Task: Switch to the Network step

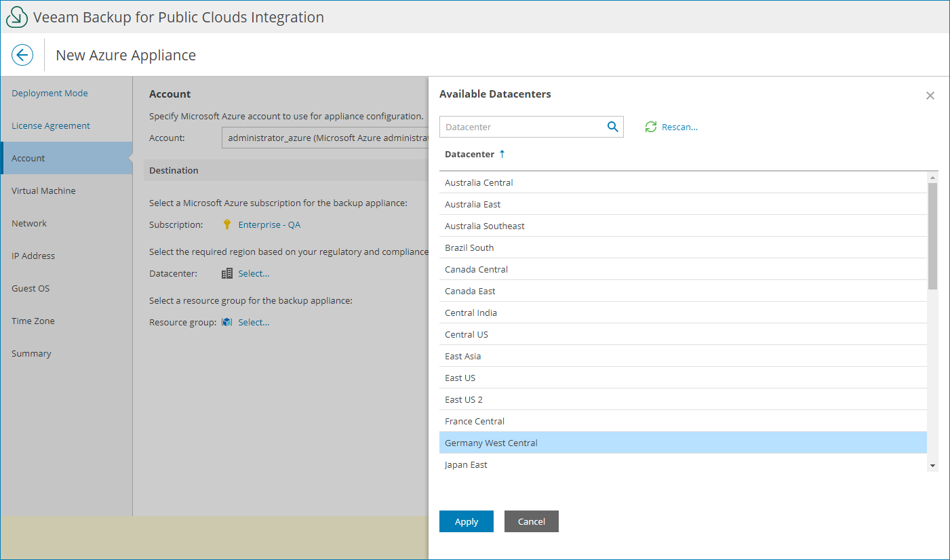Action: pyautogui.click(x=28, y=223)
